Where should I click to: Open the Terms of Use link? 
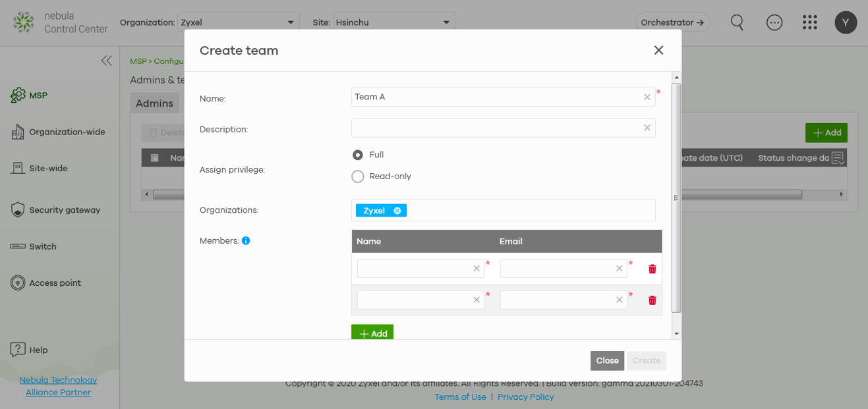[x=460, y=397]
